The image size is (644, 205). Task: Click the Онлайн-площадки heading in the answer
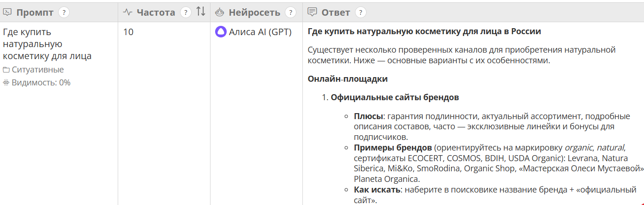coord(348,79)
